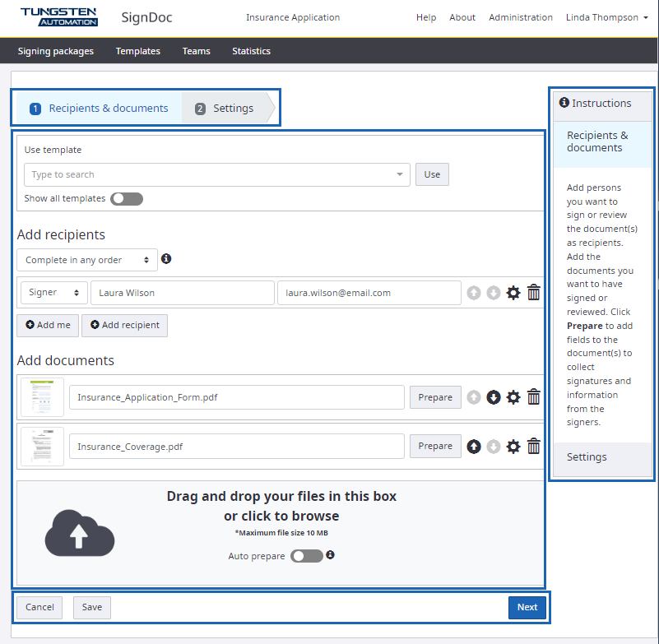Click the info icon beside signing order
Viewport: 659px width, 644px height.
pyautogui.click(x=166, y=259)
